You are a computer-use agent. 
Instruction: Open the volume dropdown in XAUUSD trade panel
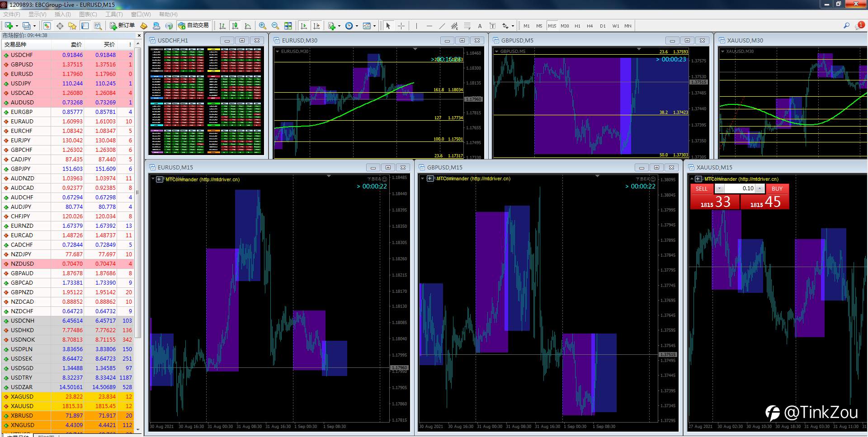pyautogui.click(x=720, y=188)
